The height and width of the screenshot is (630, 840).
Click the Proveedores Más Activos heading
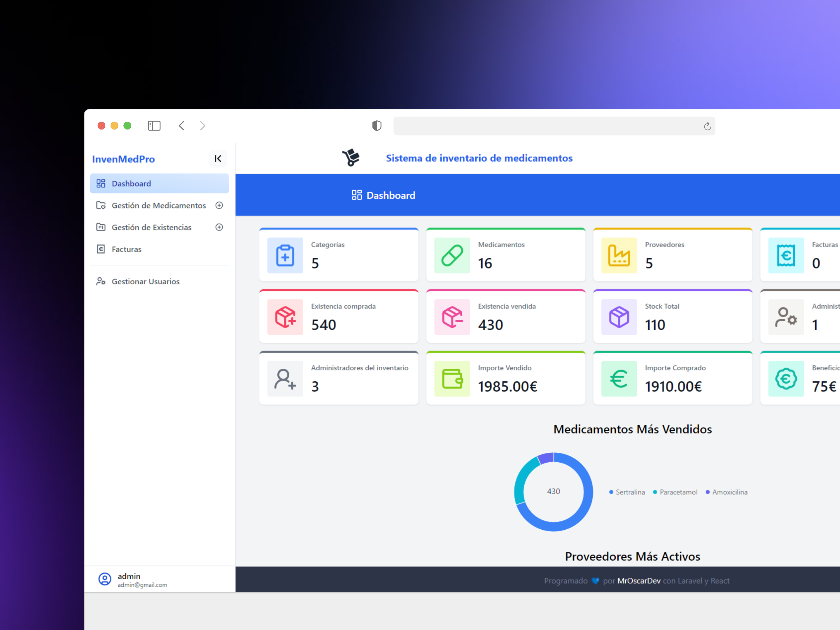633,556
